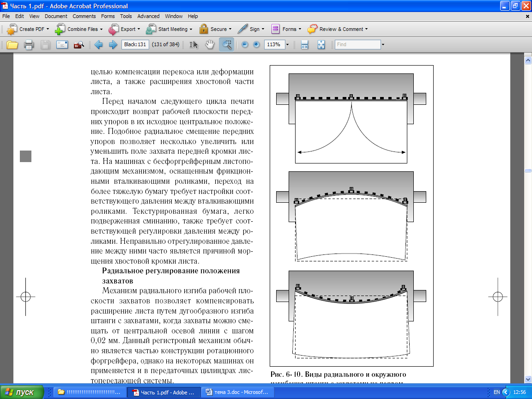Click the zoom out minus button

click(x=245, y=44)
